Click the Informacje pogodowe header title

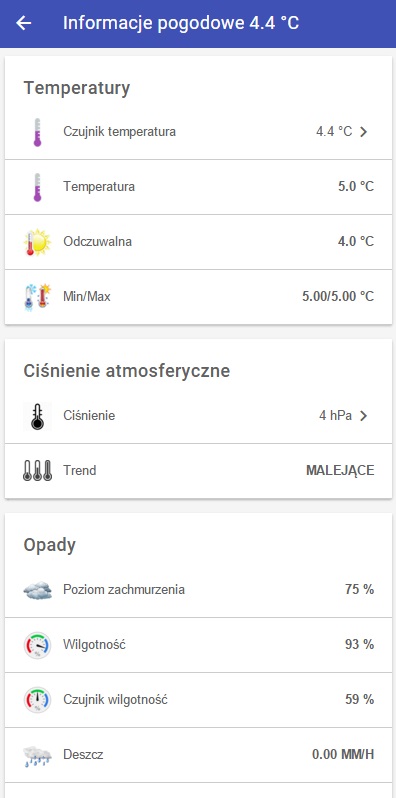pos(181,23)
